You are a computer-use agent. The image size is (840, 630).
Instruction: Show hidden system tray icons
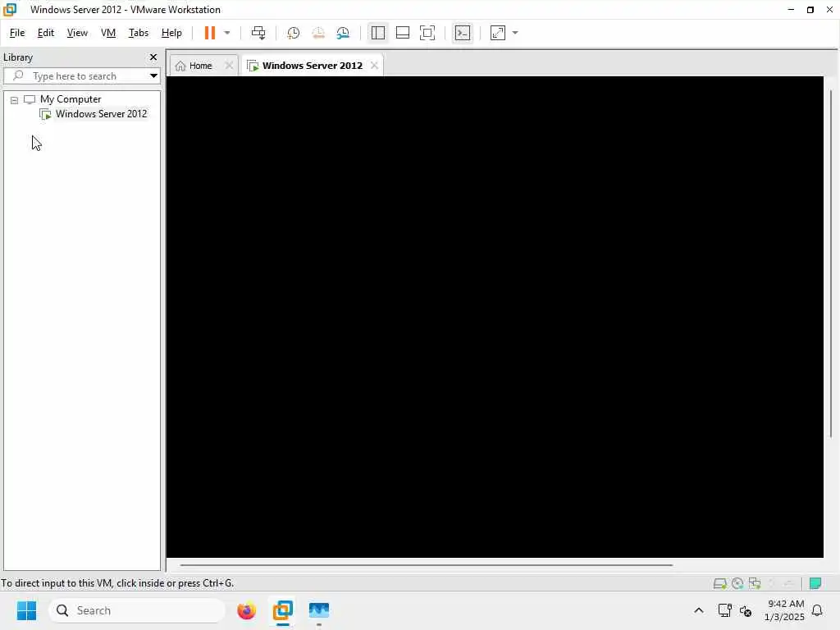pos(699,610)
